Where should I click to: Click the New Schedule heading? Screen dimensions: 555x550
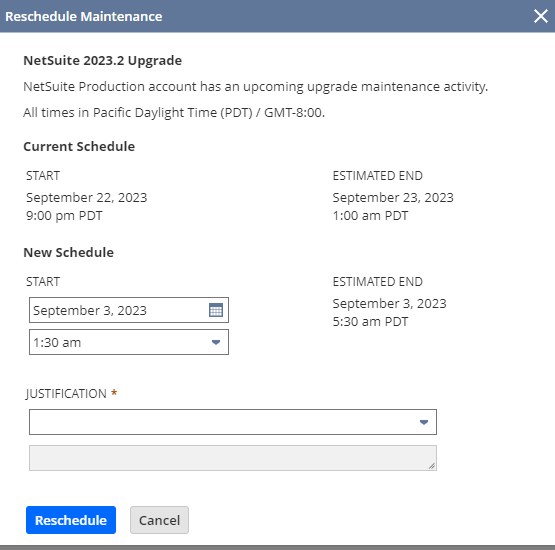pos(68,252)
